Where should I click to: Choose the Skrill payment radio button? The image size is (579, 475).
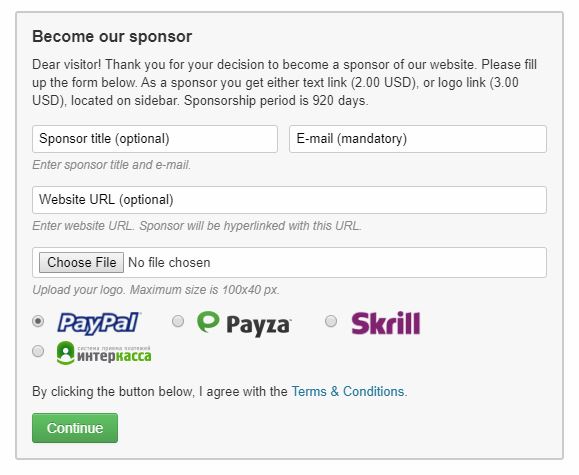pos(331,321)
